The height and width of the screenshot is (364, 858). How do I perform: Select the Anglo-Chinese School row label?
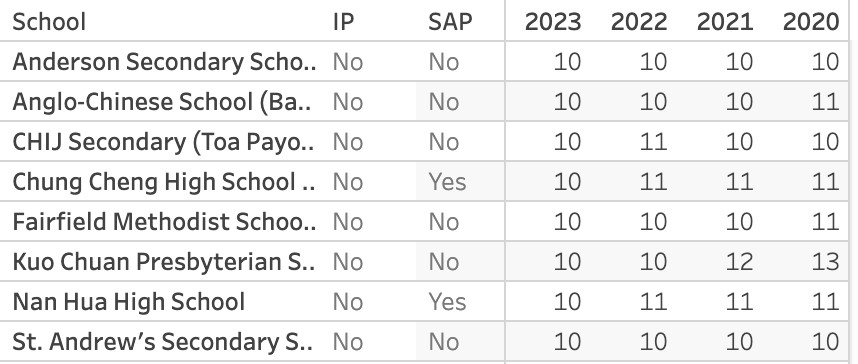(x=162, y=102)
